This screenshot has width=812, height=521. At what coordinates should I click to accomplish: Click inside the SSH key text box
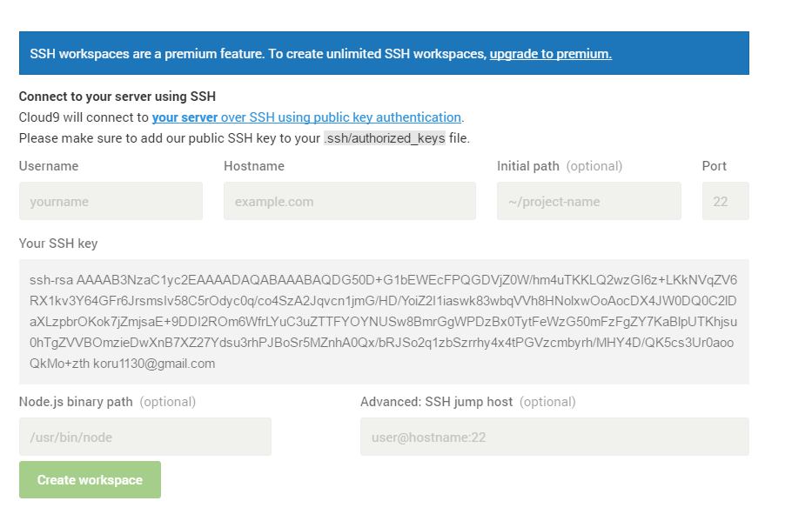click(384, 322)
